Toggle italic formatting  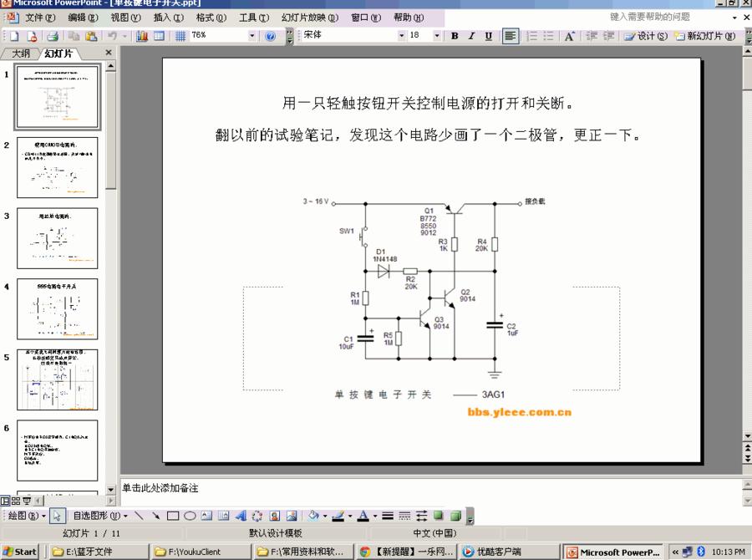(470, 36)
